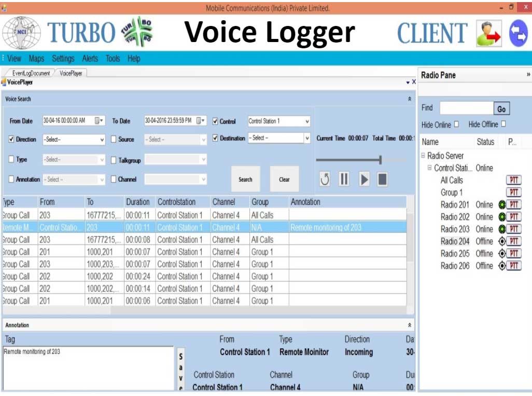Screen dimensions: 532x396
Task: Click PTT icon for Radio 203
Action: point(514,229)
